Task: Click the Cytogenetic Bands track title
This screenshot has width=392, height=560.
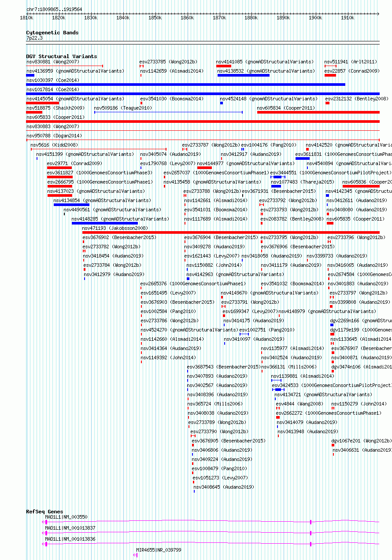Action: click(52, 33)
